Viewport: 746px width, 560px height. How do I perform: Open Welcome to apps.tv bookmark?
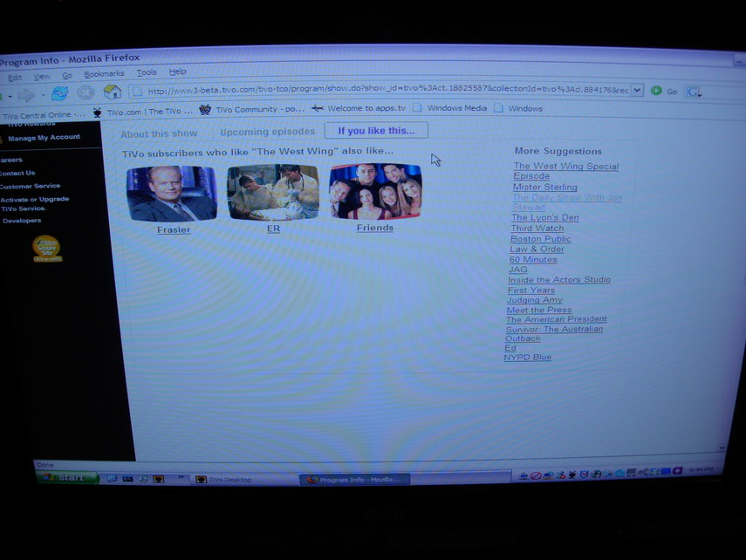pyautogui.click(x=359, y=108)
